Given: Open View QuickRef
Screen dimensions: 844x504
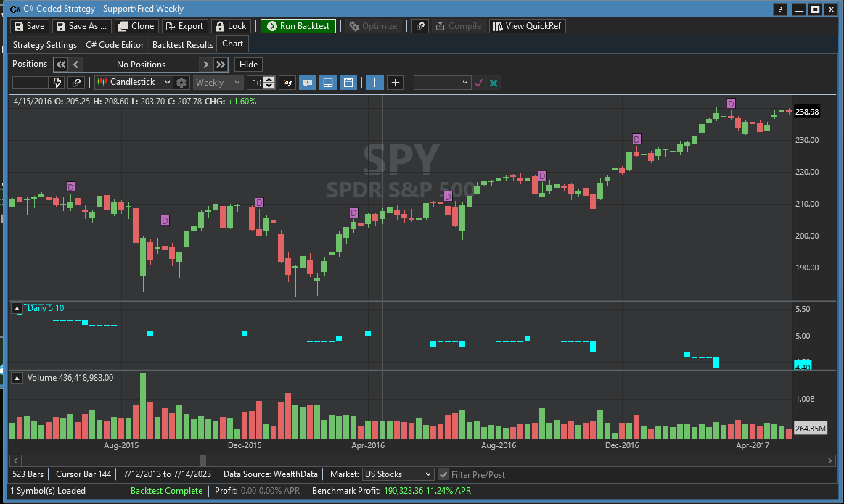Looking at the screenshot, I should pos(527,26).
